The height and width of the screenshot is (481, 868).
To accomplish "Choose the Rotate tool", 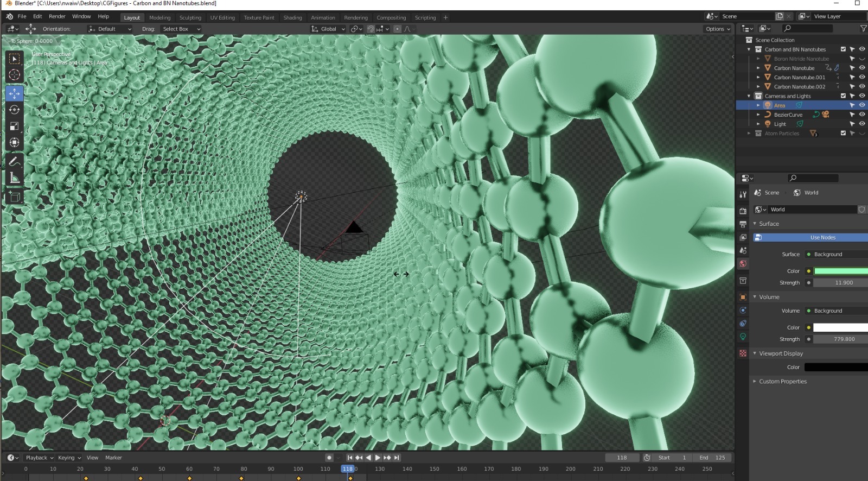I will point(15,110).
